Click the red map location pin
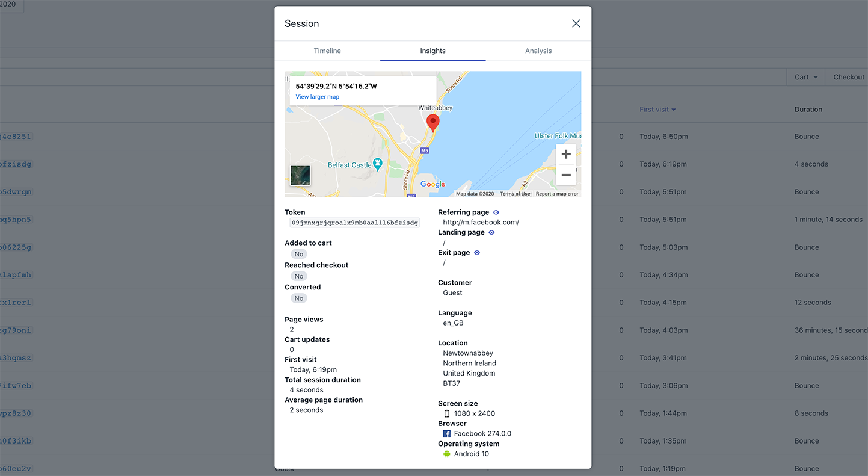The height and width of the screenshot is (476, 868). (x=432, y=122)
